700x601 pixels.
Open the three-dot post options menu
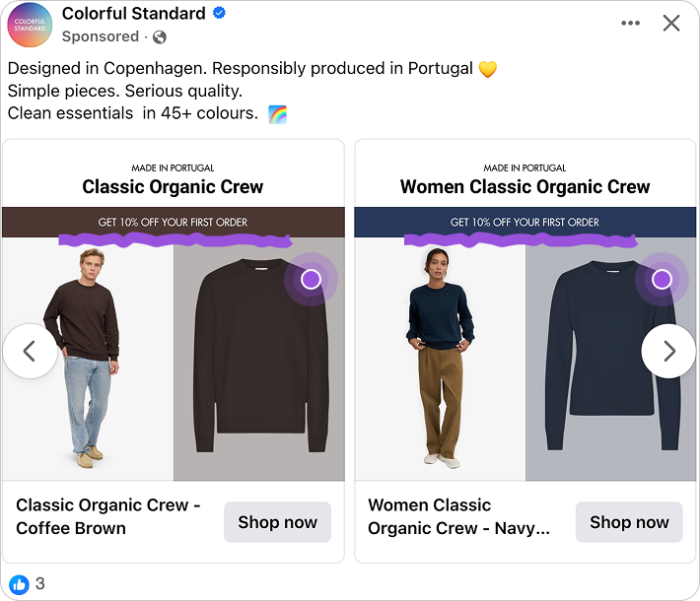tap(631, 24)
